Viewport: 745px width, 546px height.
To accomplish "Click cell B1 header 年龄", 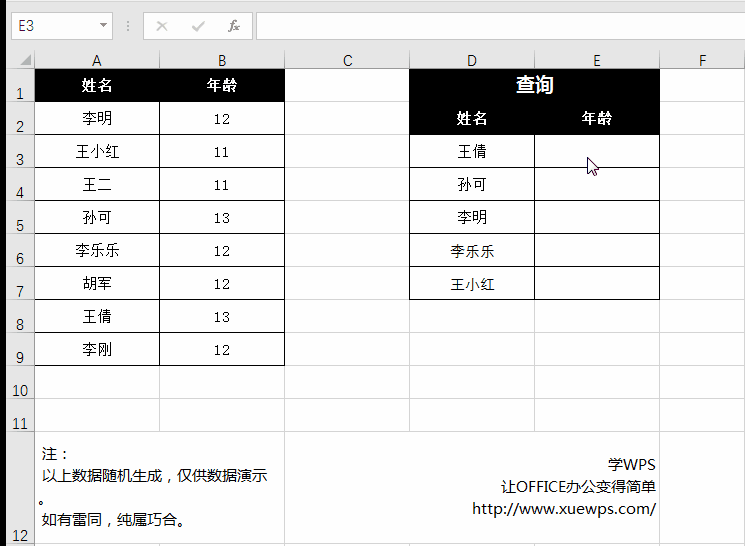I will [x=222, y=86].
